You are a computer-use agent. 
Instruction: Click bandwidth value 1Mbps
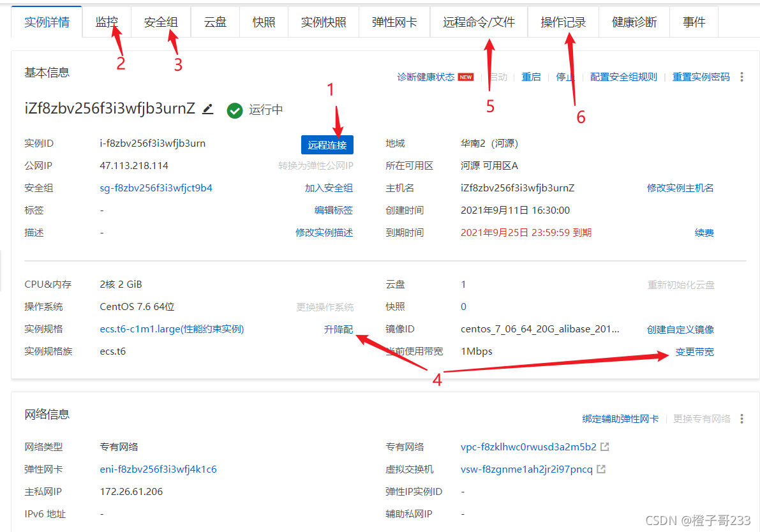(477, 351)
